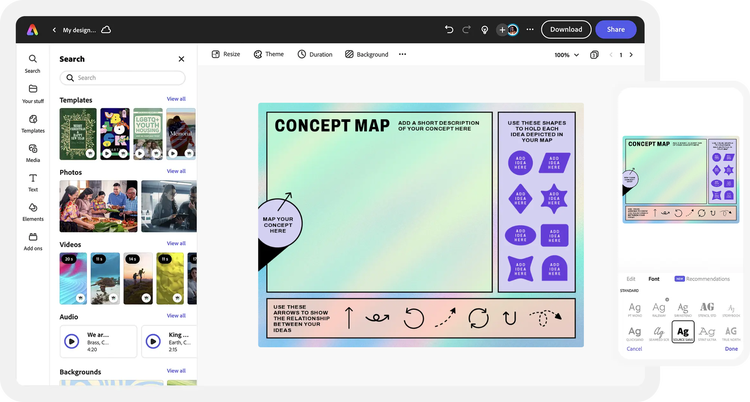Click the Resize tool in the toolbar
750x402 pixels.
(226, 54)
